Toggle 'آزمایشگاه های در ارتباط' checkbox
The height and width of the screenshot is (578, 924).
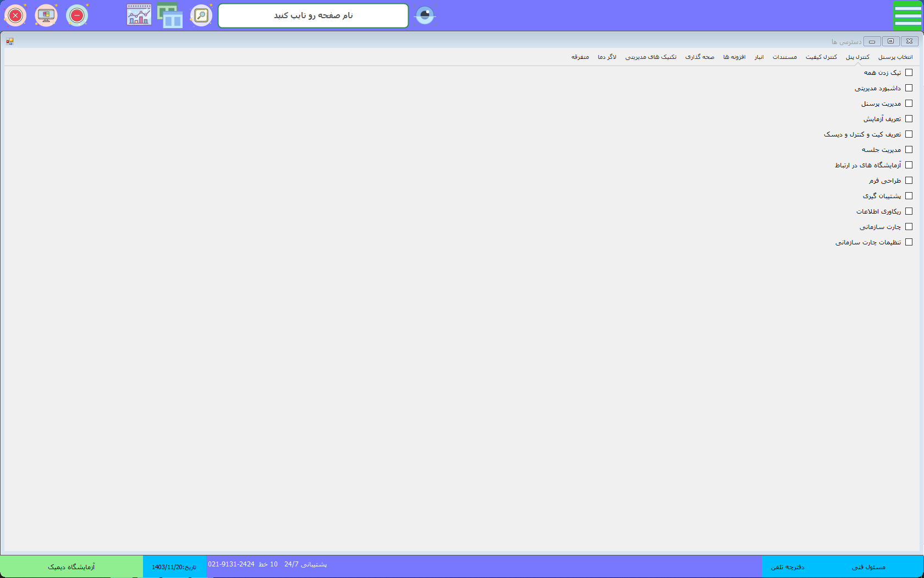tap(909, 165)
